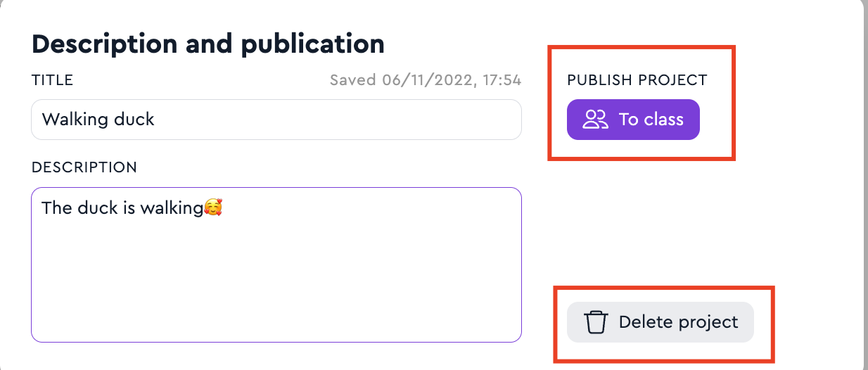Screen dimensions: 868x370
Task: Click the people icon on To class button
Action: [x=595, y=120]
